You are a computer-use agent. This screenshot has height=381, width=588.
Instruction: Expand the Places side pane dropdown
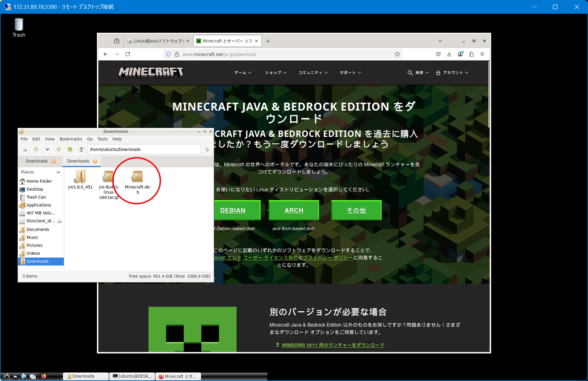tap(58, 172)
